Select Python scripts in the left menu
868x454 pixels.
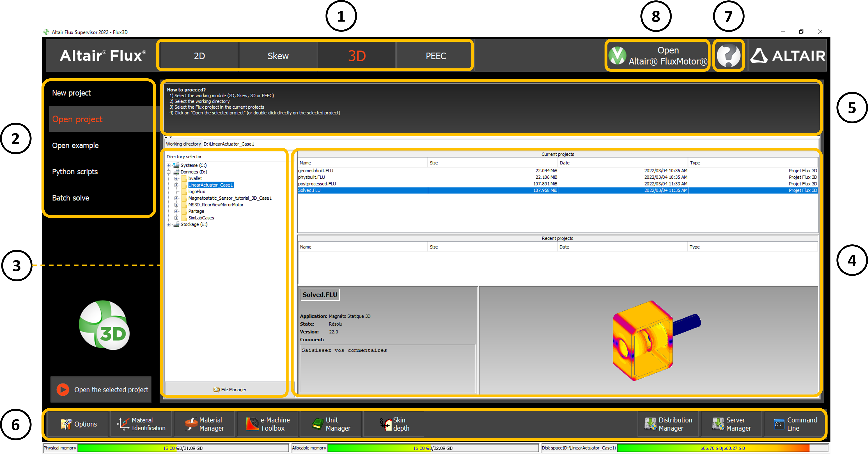(x=75, y=172)
